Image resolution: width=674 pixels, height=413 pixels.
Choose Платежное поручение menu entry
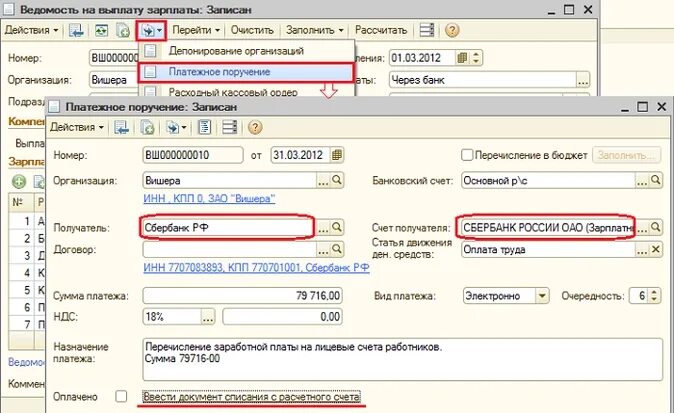point(246,72)
